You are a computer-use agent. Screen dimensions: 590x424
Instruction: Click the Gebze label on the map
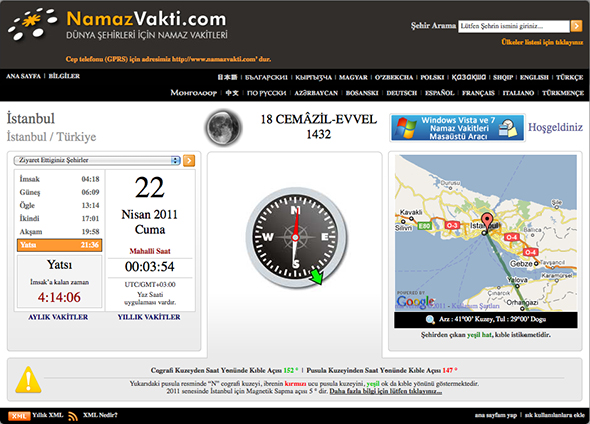521,264
